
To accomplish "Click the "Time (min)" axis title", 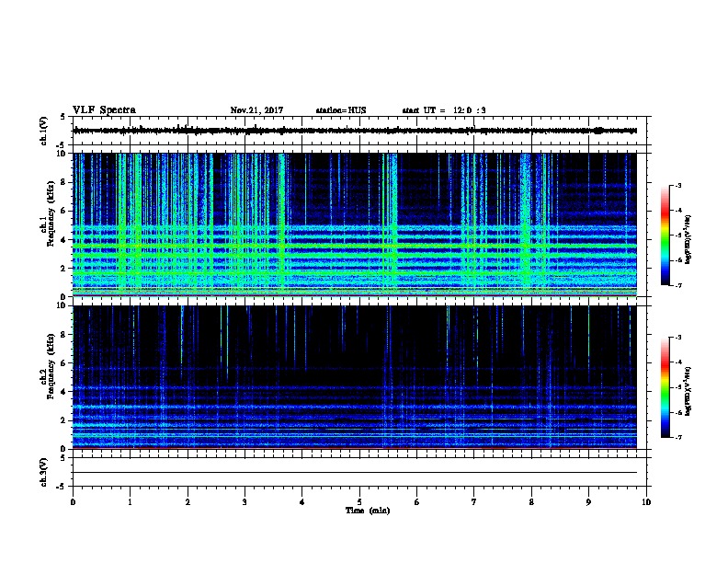I will 368,511.
